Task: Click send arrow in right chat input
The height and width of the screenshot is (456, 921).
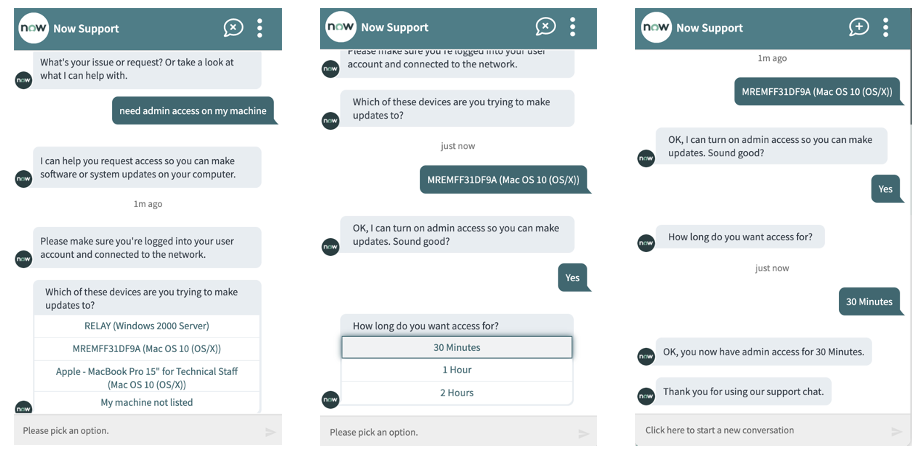Action: point(896,432)
